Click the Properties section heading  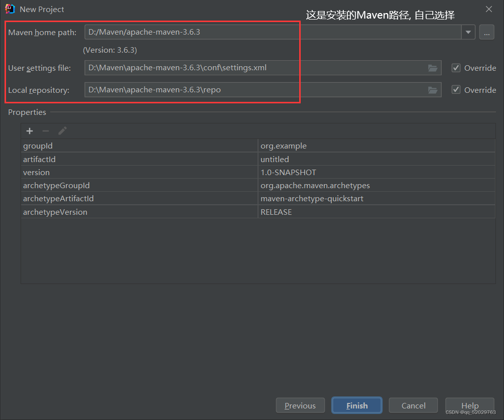pyautogui.click(x=27, y=112)
